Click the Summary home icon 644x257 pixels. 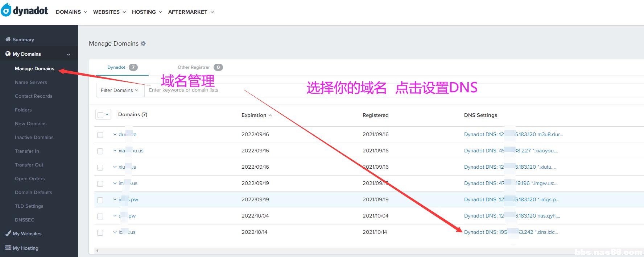[x=8, y=39]
